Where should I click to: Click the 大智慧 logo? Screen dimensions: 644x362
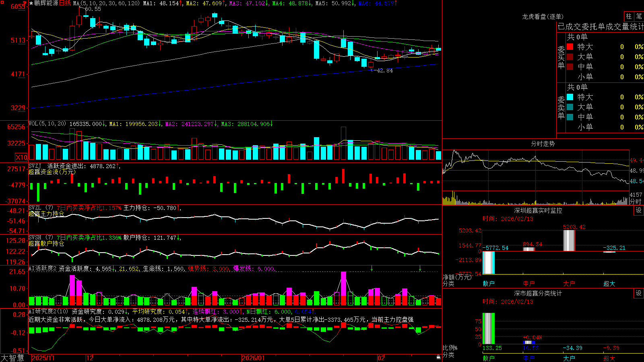point(12,358)
